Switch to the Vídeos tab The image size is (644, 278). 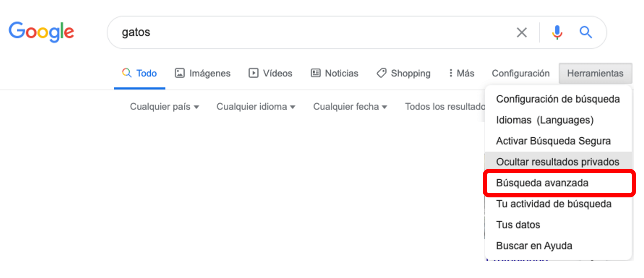click(x=270, y=73)
